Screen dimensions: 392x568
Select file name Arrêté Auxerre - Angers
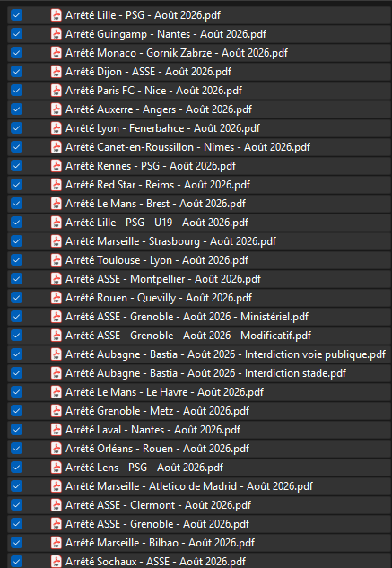[x=159, y=109]
